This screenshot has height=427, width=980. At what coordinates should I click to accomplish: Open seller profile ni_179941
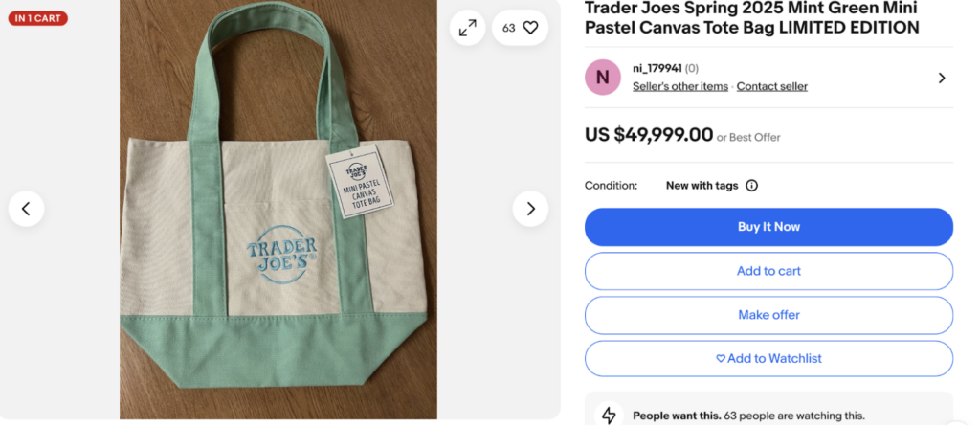(x=657, y=68)
